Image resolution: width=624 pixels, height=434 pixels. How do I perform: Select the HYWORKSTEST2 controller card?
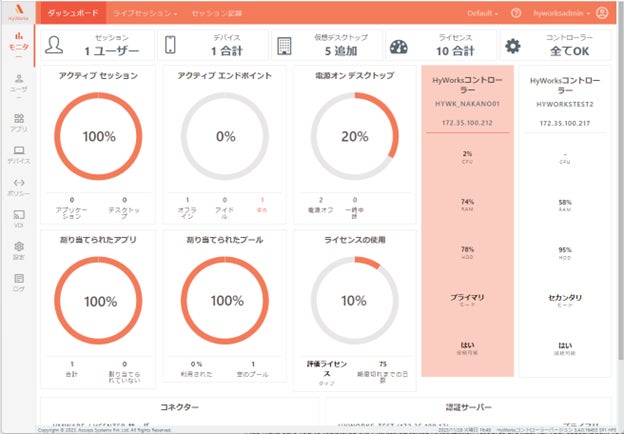(565, 221)
